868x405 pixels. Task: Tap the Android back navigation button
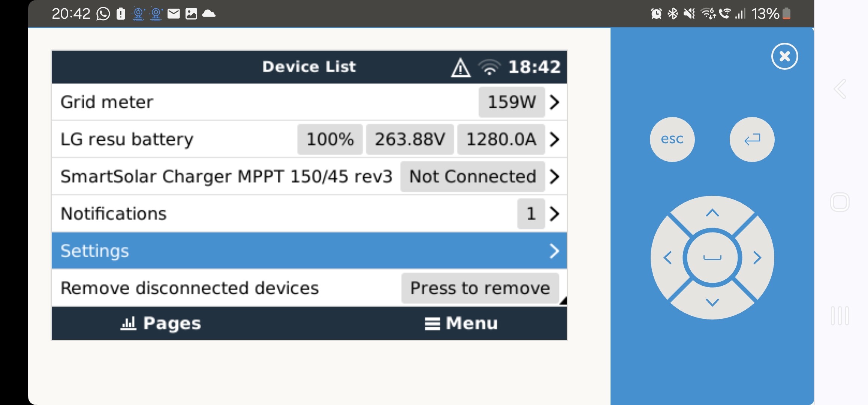pyautogui.click(x=840, y=89)
